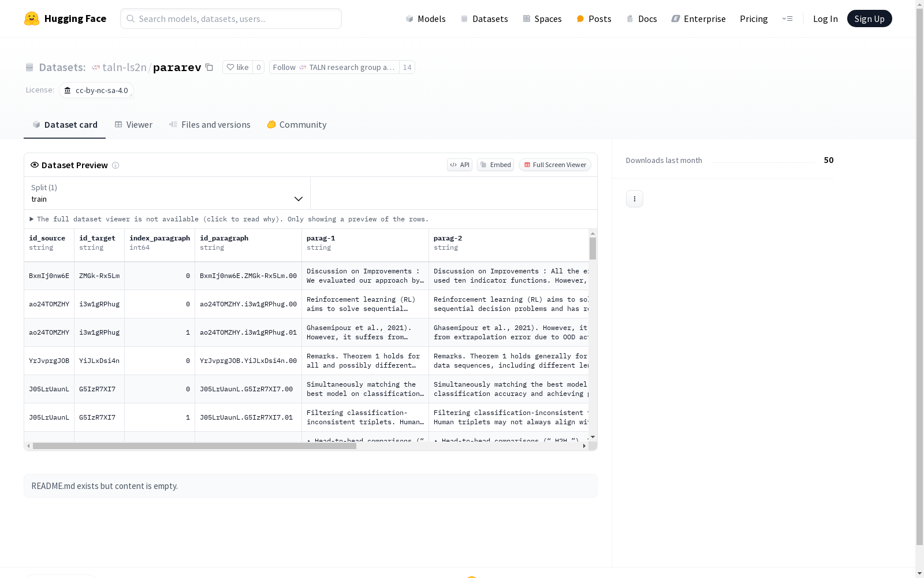924x578 pixels.
Task: Select cell J05LrUaunL.G5IzR7XI7.01
Action: [248, 418]
